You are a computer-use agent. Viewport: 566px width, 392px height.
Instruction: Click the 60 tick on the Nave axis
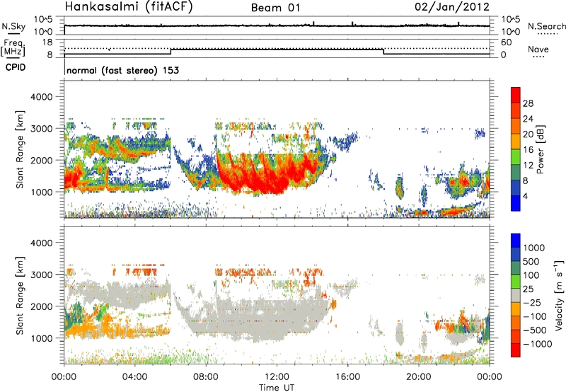pos(506,42)
